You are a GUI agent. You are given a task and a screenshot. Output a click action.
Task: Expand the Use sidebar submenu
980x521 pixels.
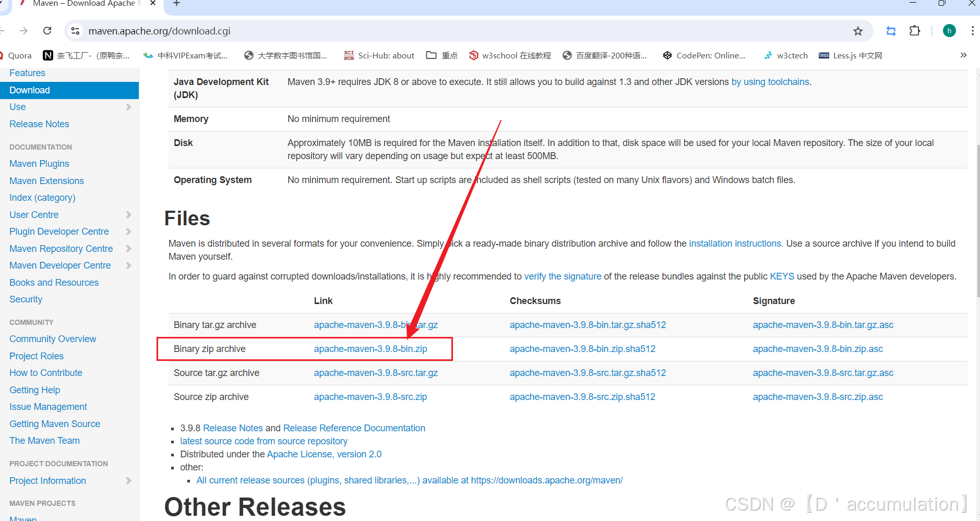pyautogui.click(x=128, y=107)
